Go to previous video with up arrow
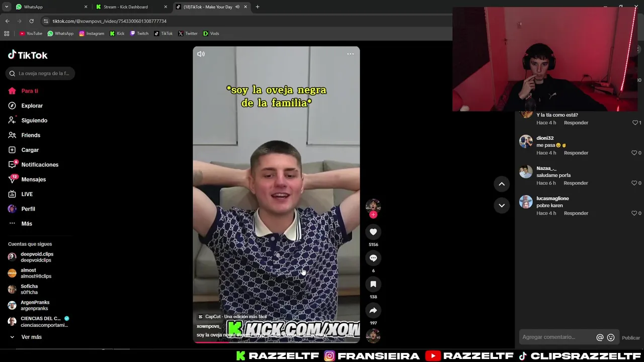 point(502,184)
